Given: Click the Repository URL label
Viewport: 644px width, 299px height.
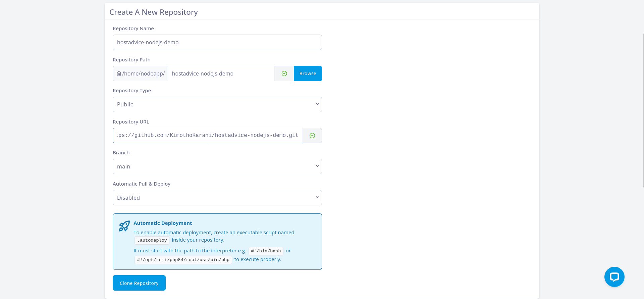Looking at the screenshot, I should pos(131,122).
